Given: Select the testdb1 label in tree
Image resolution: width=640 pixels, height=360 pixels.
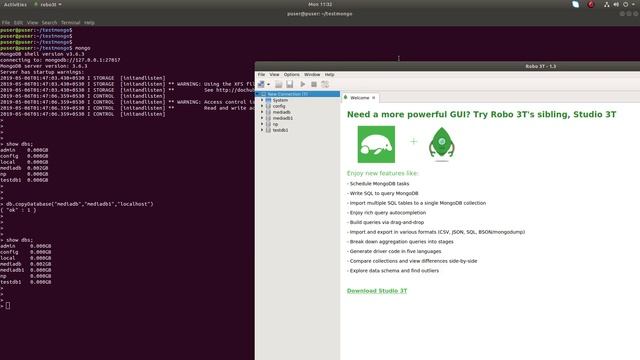Looking at the screenshot, I should [x=280, y=130].
